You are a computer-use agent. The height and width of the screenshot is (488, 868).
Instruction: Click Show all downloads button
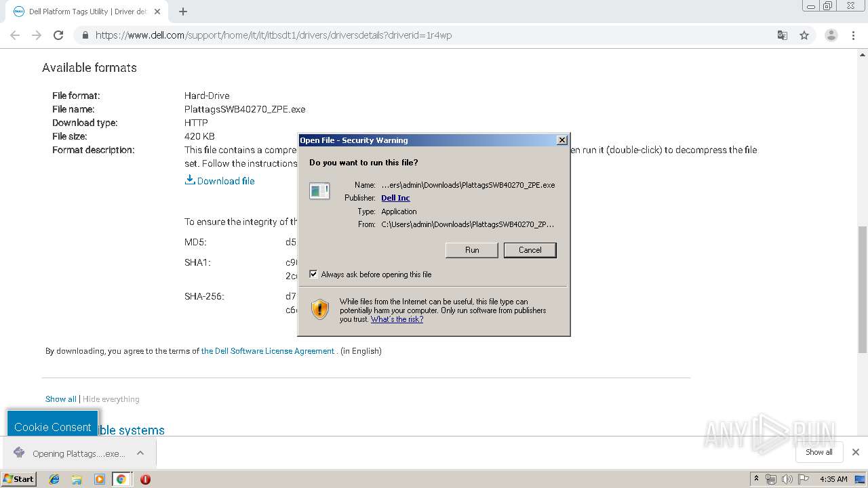click(818, 452)
